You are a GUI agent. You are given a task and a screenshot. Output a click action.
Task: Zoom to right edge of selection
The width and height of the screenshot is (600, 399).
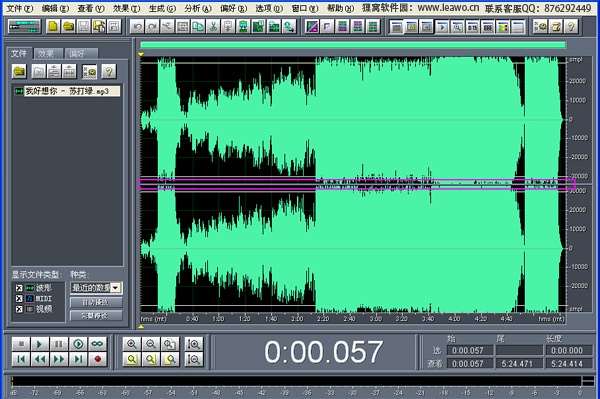[x=170, y=359]
